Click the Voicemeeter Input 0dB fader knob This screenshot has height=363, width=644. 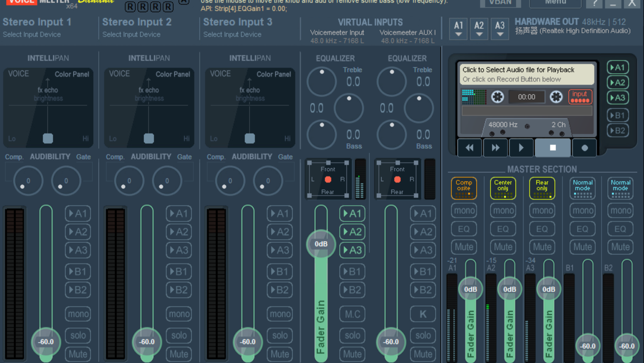point(321,244)
